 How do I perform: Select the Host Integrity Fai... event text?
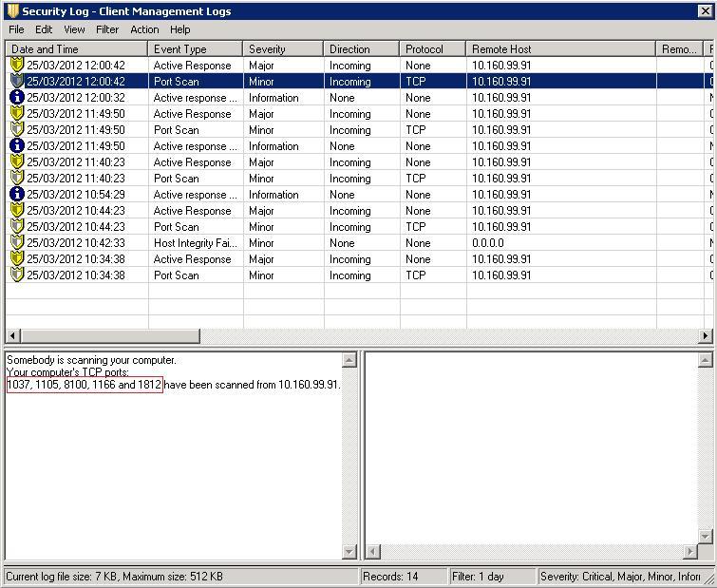pyautogui.click(x=196, y=243)
